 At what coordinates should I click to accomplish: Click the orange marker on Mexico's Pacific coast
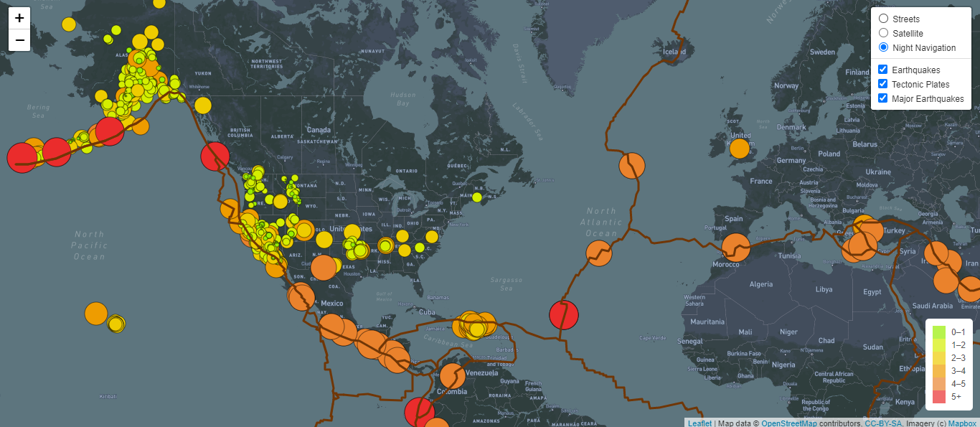pyautogui.click(x=332, y=327)
